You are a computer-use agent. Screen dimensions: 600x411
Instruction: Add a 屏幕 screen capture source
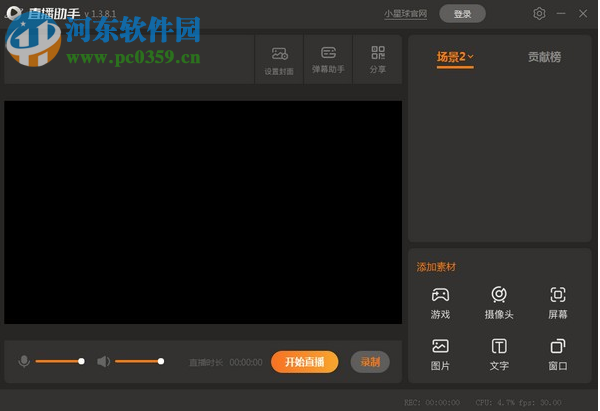tap(558, 303)
